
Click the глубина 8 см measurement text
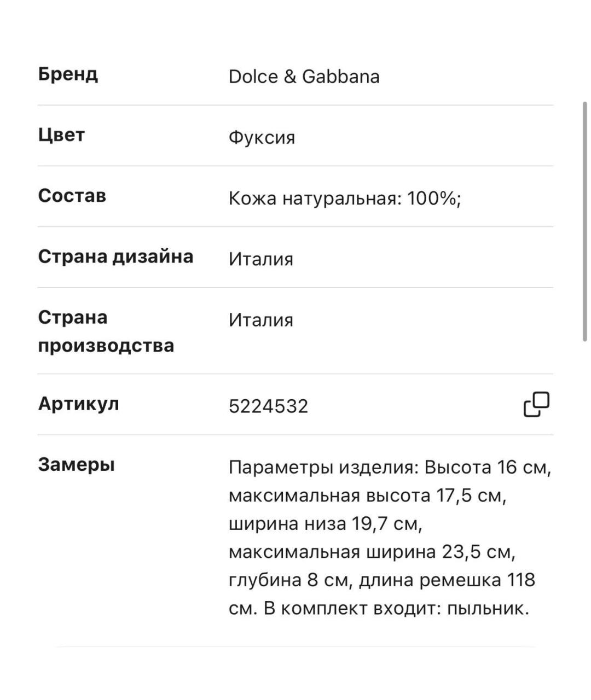pyautogui.click(x=288, y=580)
